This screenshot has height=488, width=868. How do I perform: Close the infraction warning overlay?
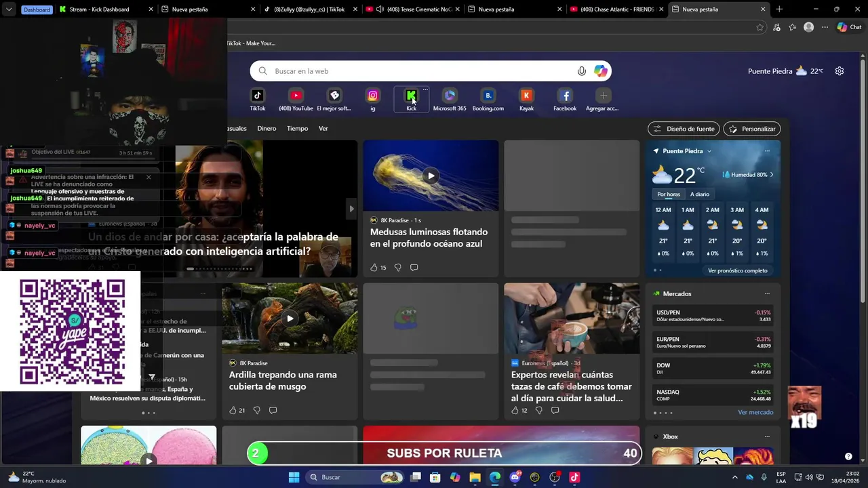point(149,177)
